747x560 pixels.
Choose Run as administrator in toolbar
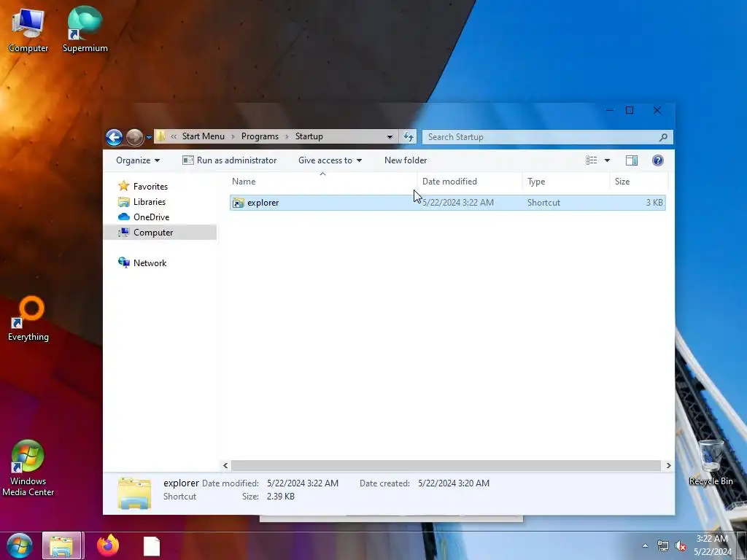[x=229, y=160]
